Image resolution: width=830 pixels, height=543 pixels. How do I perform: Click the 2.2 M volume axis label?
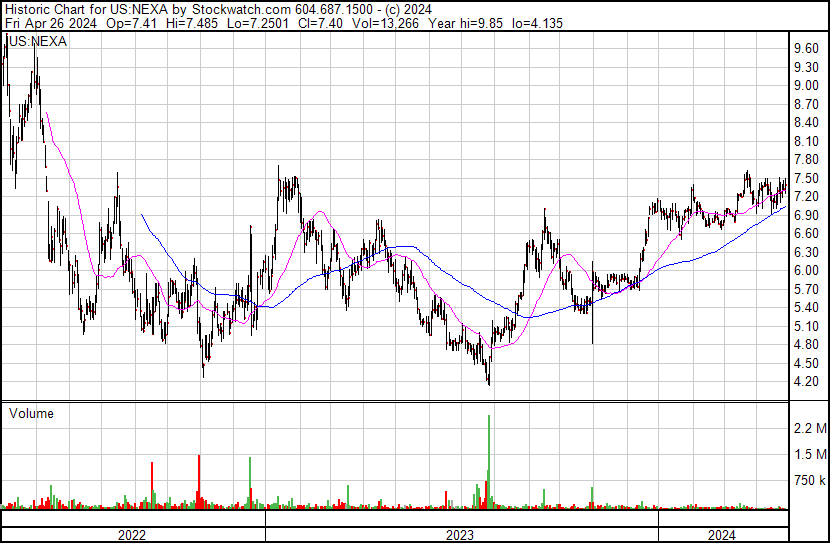[x=808, y=429]
